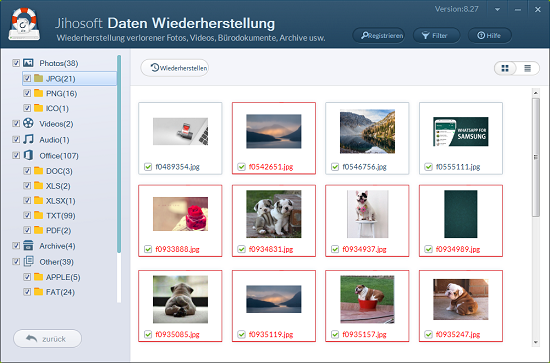
Task: Click the Archive box icon
Action: [28, 246]
